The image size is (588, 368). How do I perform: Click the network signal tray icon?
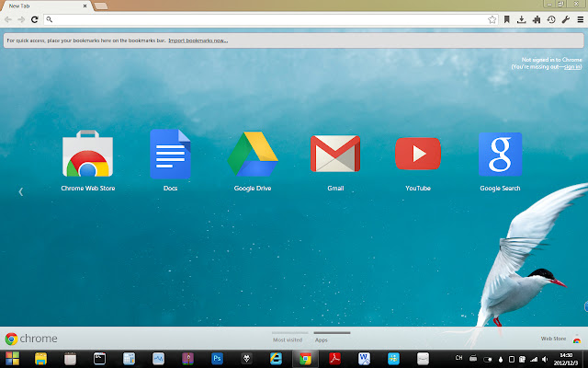534,360
